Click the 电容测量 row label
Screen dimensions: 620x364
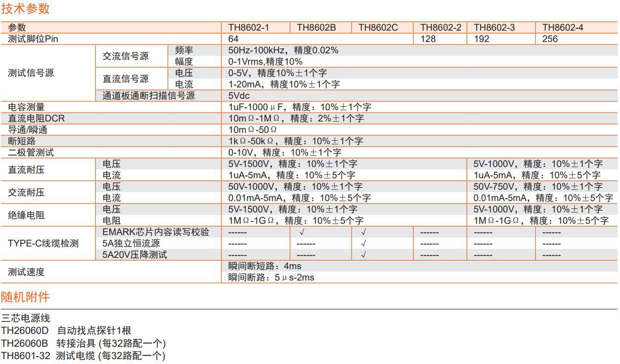point(26,107)
